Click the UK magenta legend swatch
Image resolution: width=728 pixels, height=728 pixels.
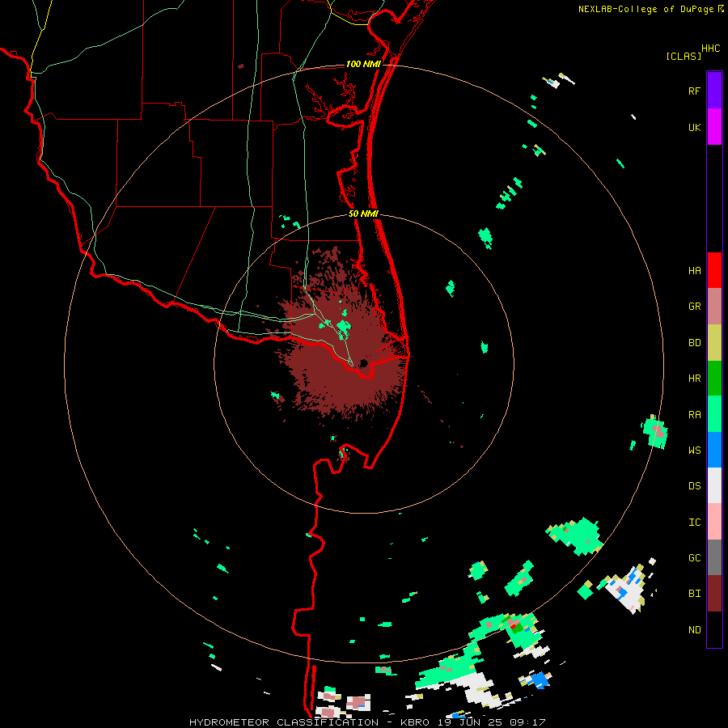click(x=714, y=127)
